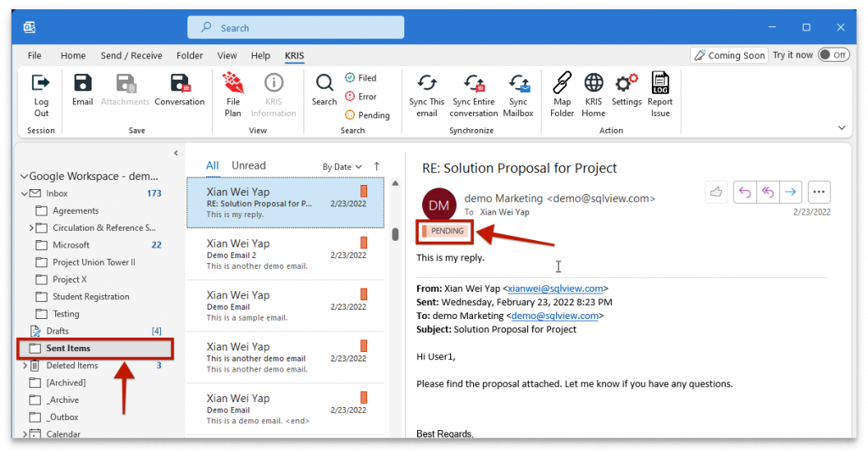868x453 pixels.
Task: Click demo@sqlview.com email link
Action: pos(554,316)
